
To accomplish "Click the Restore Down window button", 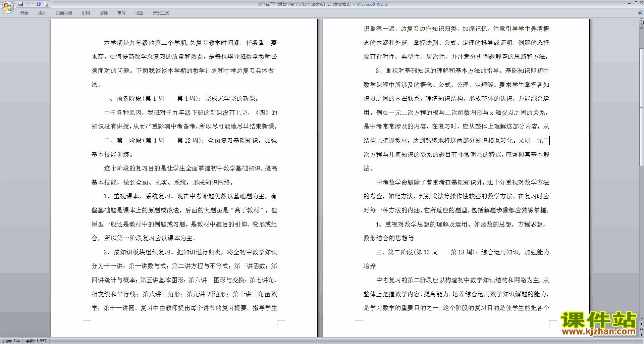I will click(x=635, y=3).
